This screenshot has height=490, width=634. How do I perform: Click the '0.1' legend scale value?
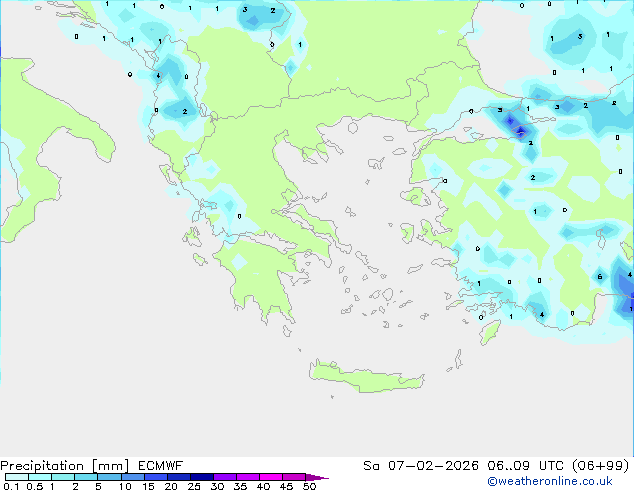coord(11,486)
